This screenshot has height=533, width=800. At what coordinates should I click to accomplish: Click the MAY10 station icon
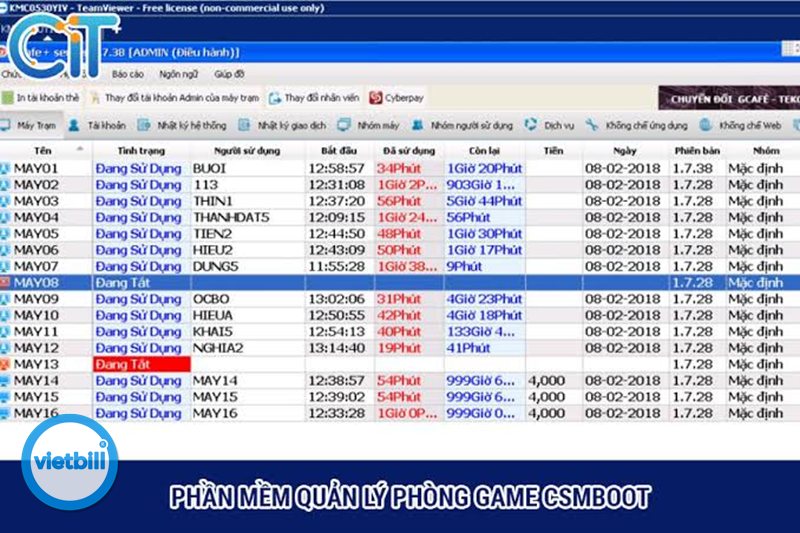(x=5, y=315)
